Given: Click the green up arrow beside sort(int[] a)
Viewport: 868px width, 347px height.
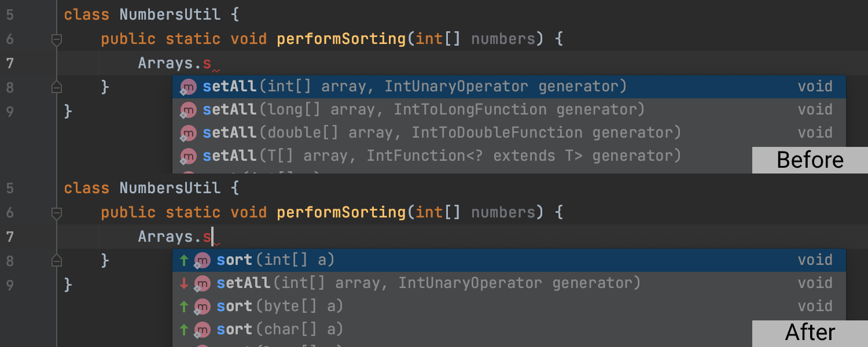Looking at the screenshot, I should (x=184, y=260).
